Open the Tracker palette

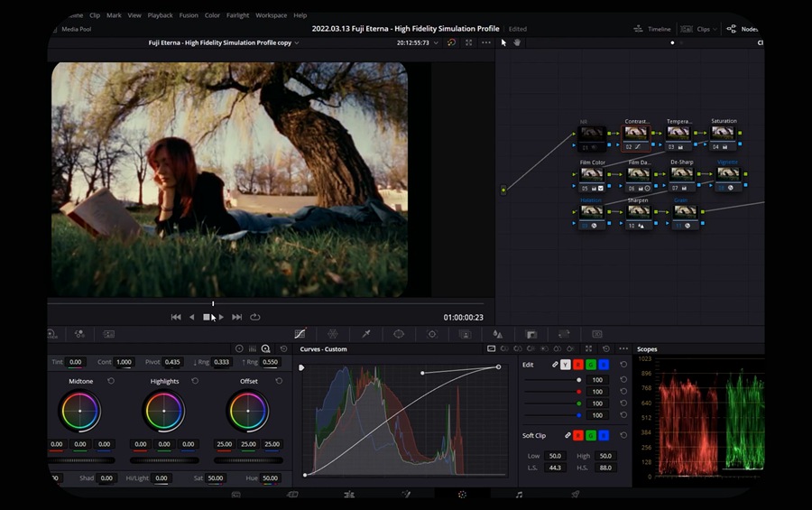pos(431,334)
